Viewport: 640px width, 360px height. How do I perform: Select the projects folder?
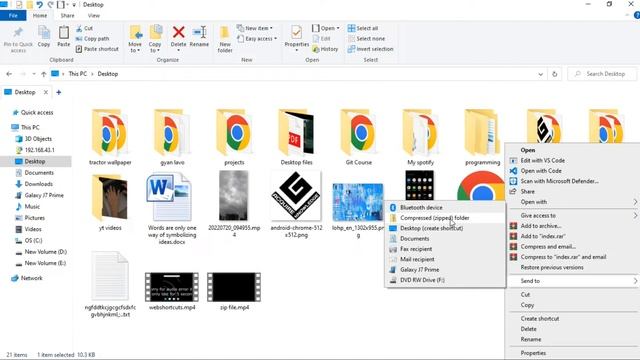click(x=234, y=137)
